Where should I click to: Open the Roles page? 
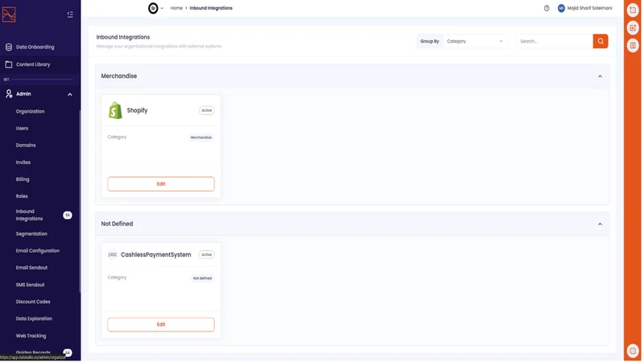22,196
